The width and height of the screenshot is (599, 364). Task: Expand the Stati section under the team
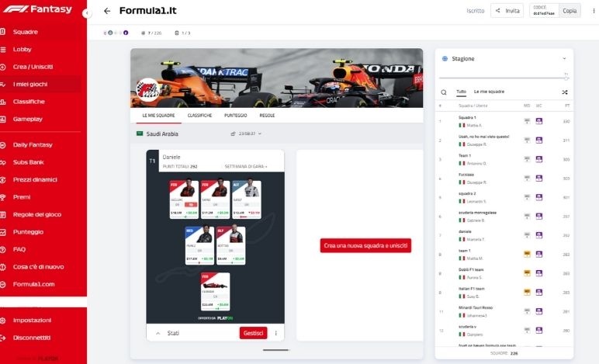(158, 333)
